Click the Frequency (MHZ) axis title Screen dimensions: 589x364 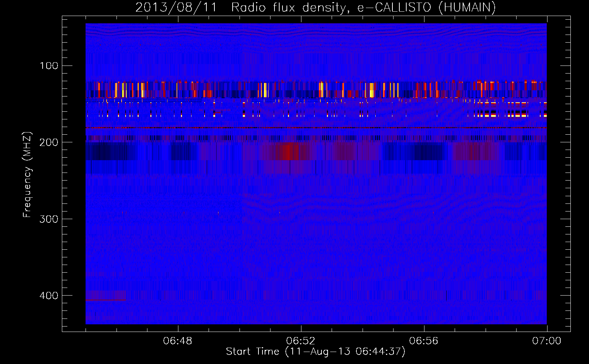(x=27, y=174)
